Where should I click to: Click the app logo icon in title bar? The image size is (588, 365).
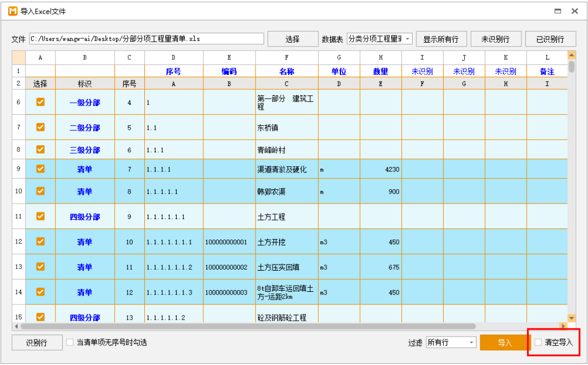[12, 11]
